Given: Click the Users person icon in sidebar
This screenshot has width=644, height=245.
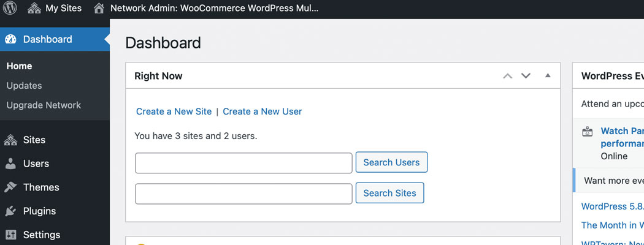Looking at the screenshot, I should click(10, 164).
